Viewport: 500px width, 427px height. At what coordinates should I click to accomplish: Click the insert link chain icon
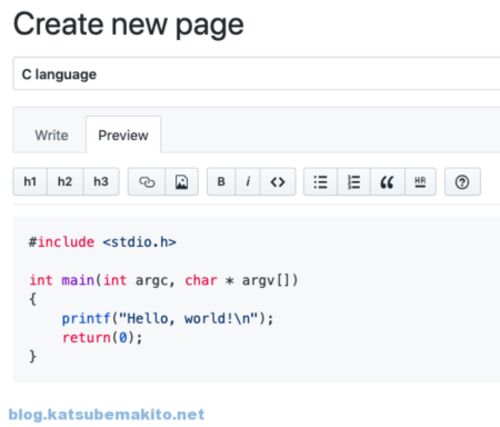pos(147,182)
